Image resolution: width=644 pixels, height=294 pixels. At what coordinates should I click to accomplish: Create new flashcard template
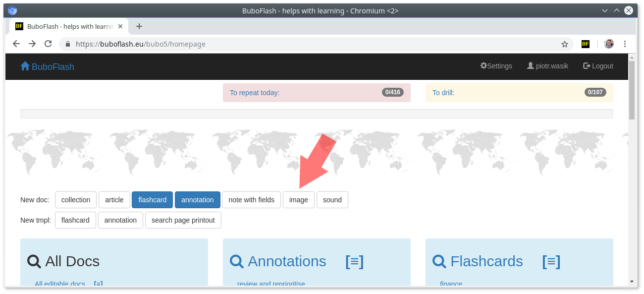pos(75,220)
